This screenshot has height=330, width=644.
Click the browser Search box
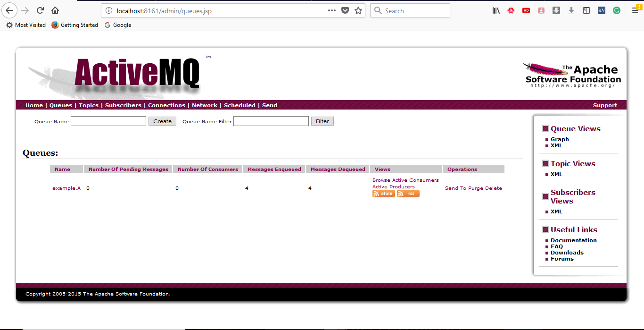[410, 10]
